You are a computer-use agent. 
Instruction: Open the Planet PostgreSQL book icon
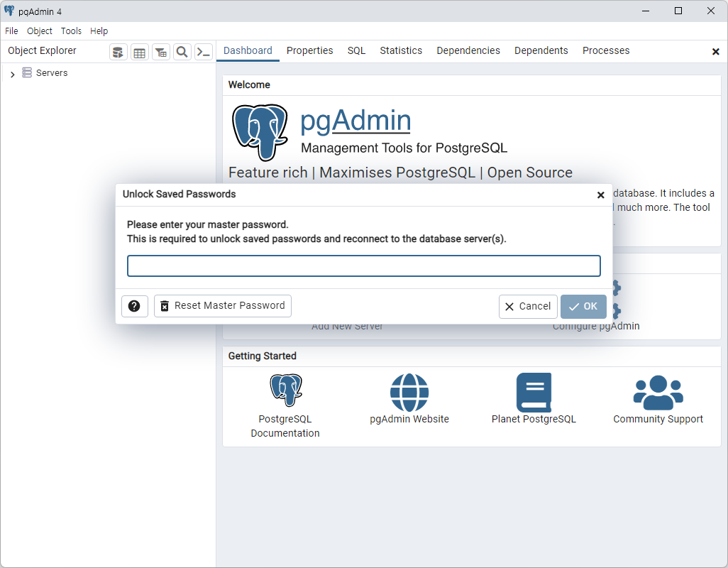pyautogui.click(x=534, y=393)
